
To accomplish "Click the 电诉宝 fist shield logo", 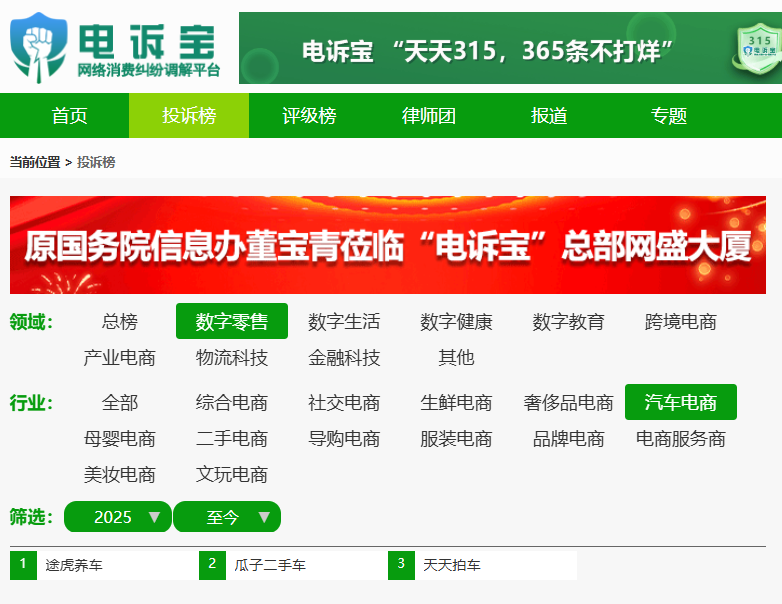I will pyautogui.click(x=39, y=47).
